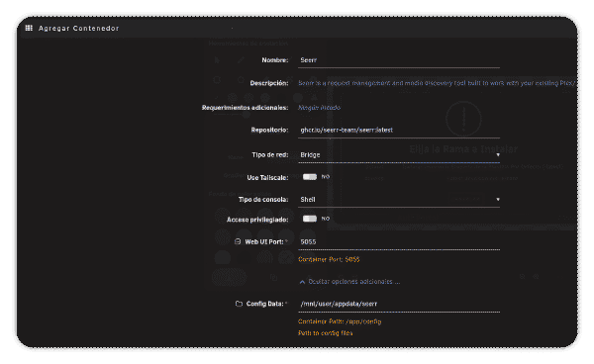Click the Acceso privilegiado label

(x=257, y=220)
